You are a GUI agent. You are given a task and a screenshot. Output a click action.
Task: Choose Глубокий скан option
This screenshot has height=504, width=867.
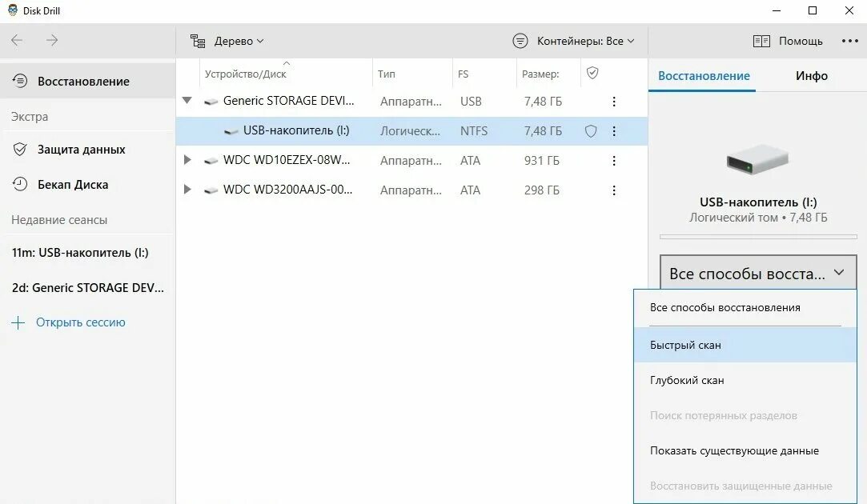(745, 380)
